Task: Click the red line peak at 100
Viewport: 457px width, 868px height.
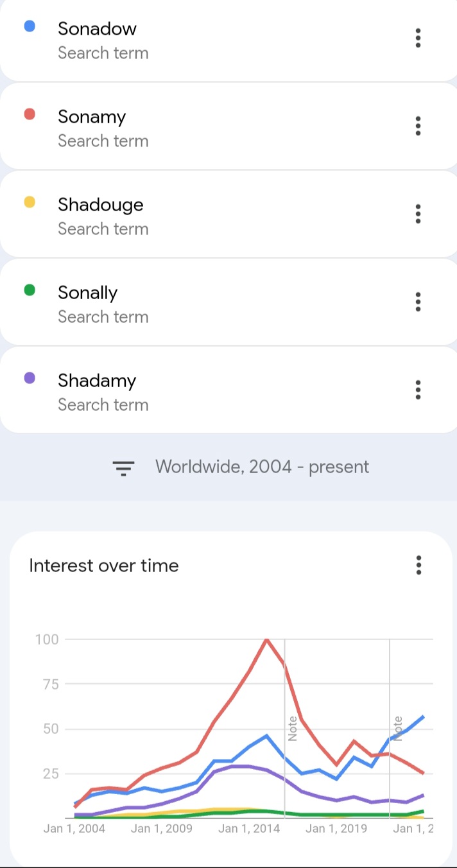Action: point(266,639)
